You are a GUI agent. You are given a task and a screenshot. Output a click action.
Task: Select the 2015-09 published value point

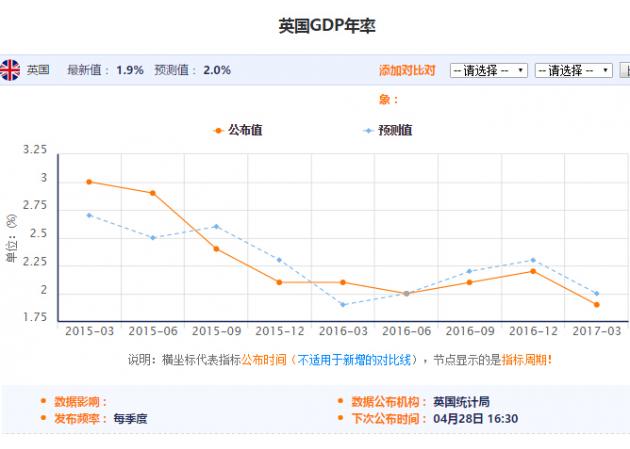click(216, 249)
